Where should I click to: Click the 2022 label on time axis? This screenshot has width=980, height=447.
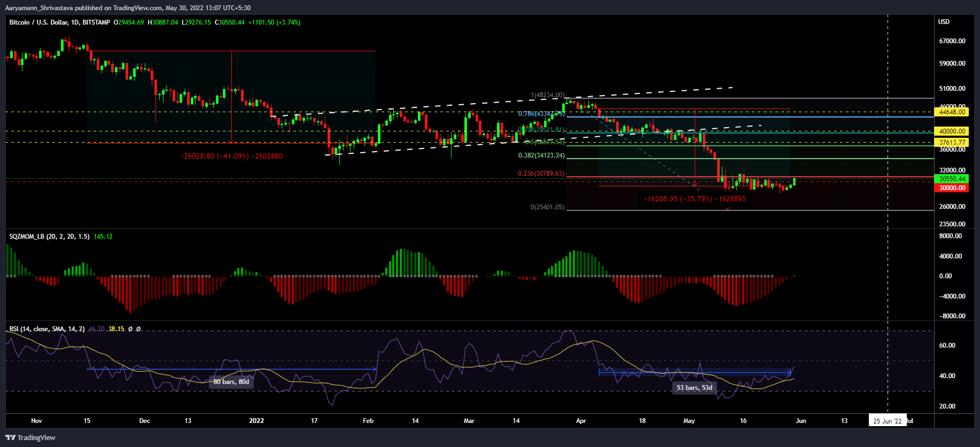[256, 421]
